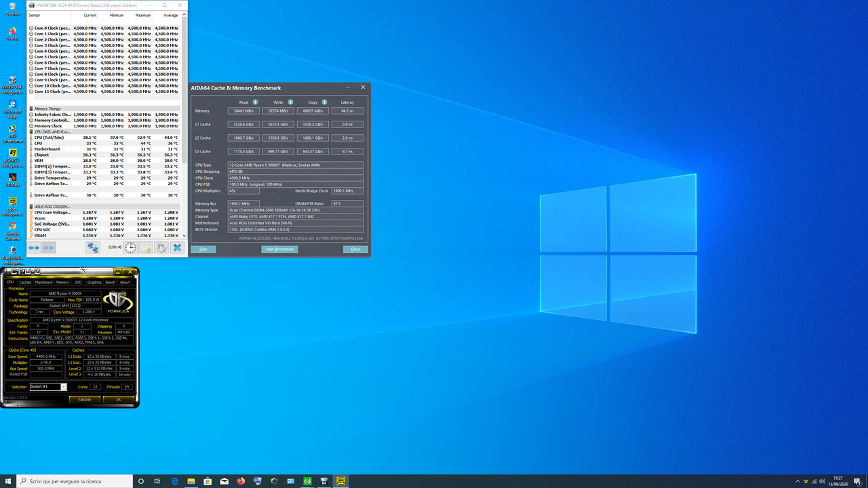Click Memory Read value 58483 MB/s
The width and height of the screenshot is (868, 488).
click(x=243, y=110)
